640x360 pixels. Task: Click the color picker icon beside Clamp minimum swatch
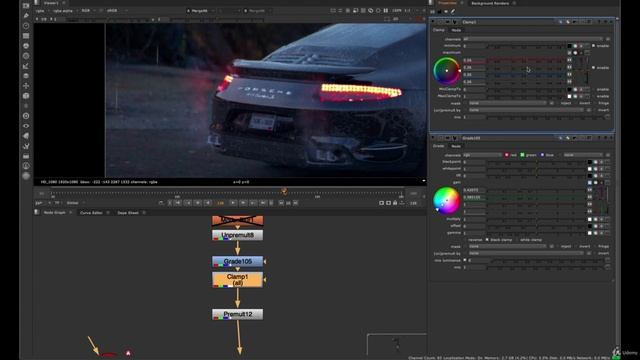click(x=576, y=46)
